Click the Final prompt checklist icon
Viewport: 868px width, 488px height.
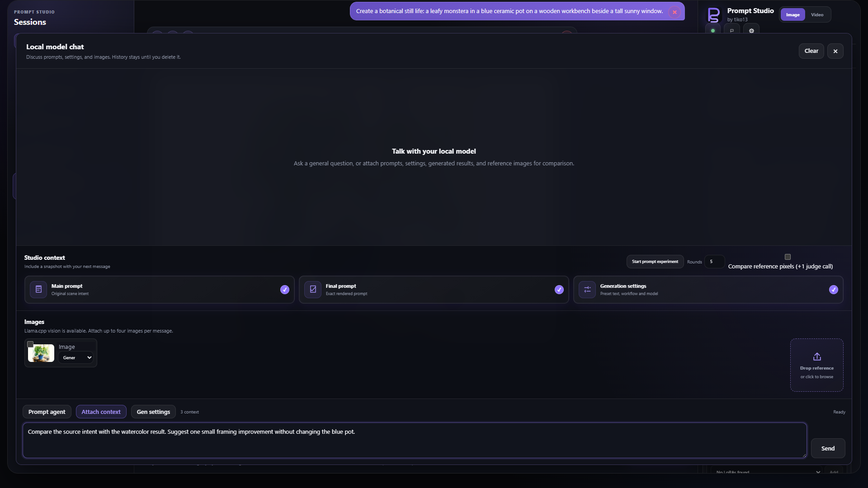click(313, 290)
